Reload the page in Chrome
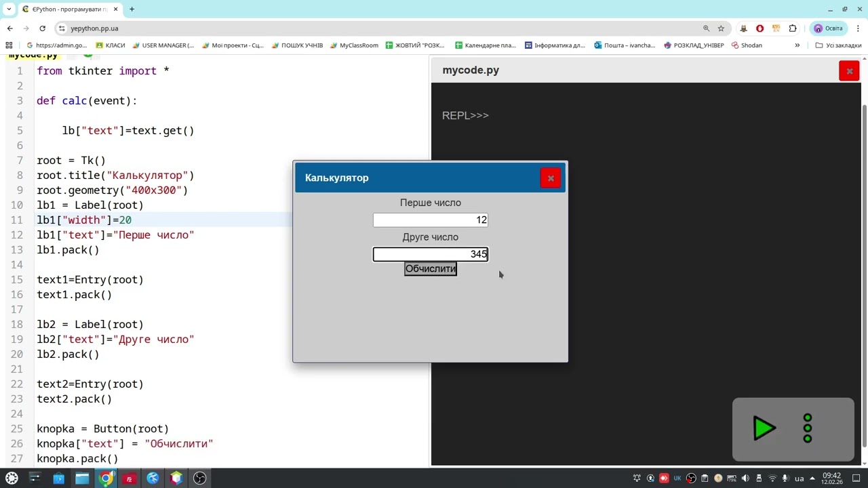Viewport: 868px width, 488px height. tap(42, 28)
